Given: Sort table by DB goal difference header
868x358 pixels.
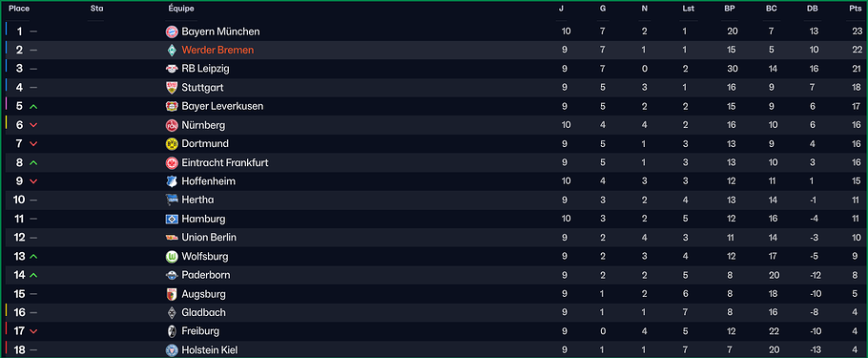Looking at the screenshot, I should (814, 9).
